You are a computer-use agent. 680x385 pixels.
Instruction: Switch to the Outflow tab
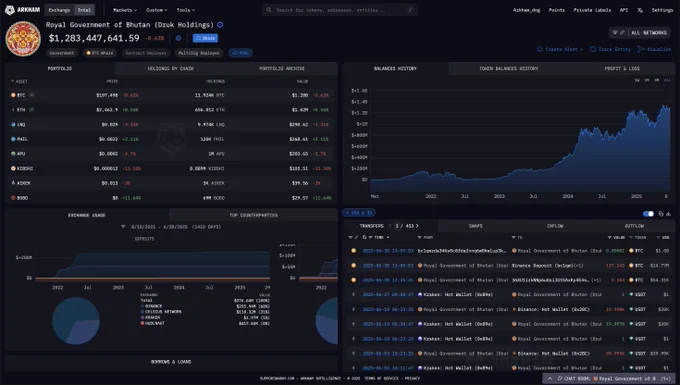click(634, 226)
